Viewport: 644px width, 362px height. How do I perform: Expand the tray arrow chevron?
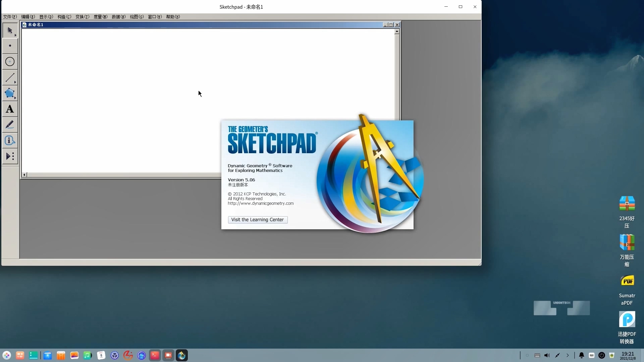pos(568,355)
